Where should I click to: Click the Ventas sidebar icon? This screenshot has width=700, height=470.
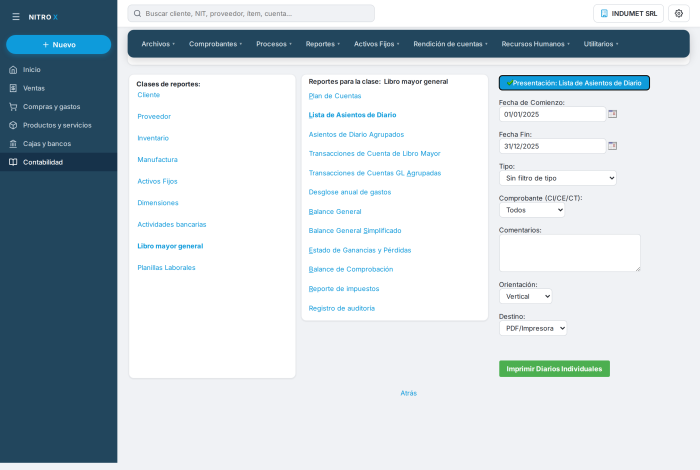point(13,88)
